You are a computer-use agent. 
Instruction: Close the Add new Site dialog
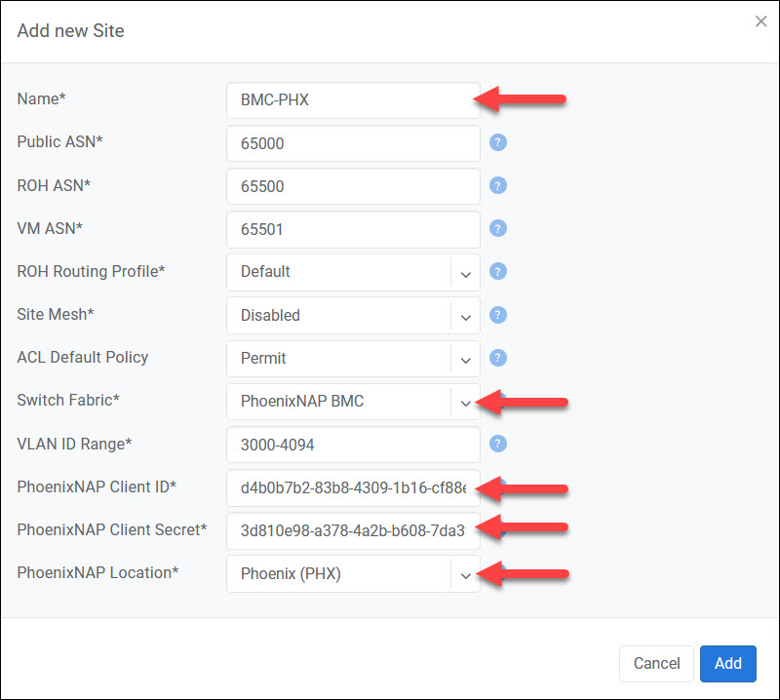[761, 21]
